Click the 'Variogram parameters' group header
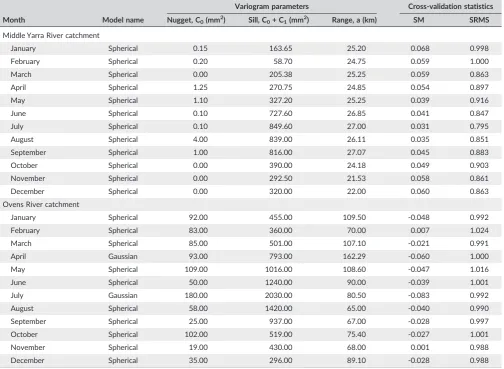The width and height of the screenshot is (504, 369). (272, 6)
